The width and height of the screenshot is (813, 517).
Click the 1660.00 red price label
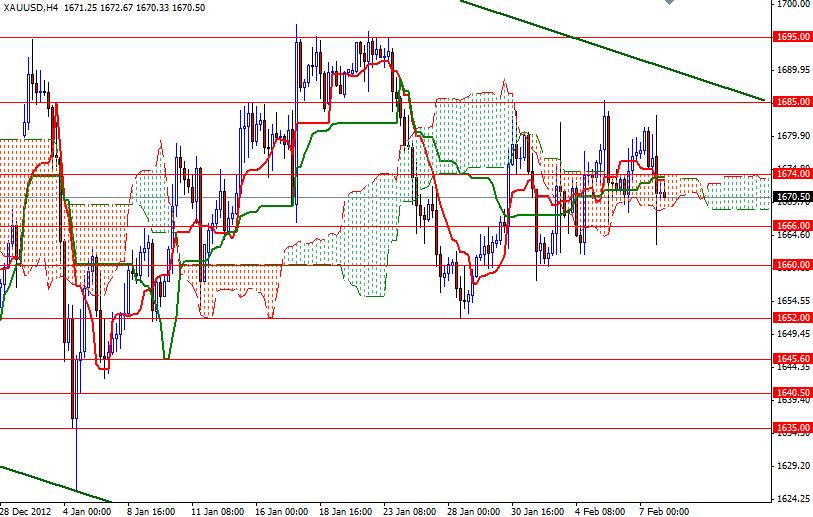point(790,265)
